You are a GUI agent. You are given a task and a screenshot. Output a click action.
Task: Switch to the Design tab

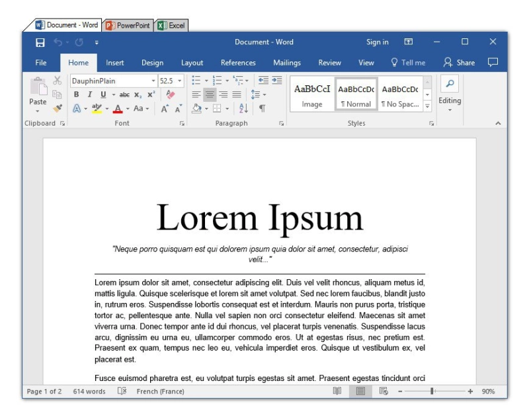point(152,63)
